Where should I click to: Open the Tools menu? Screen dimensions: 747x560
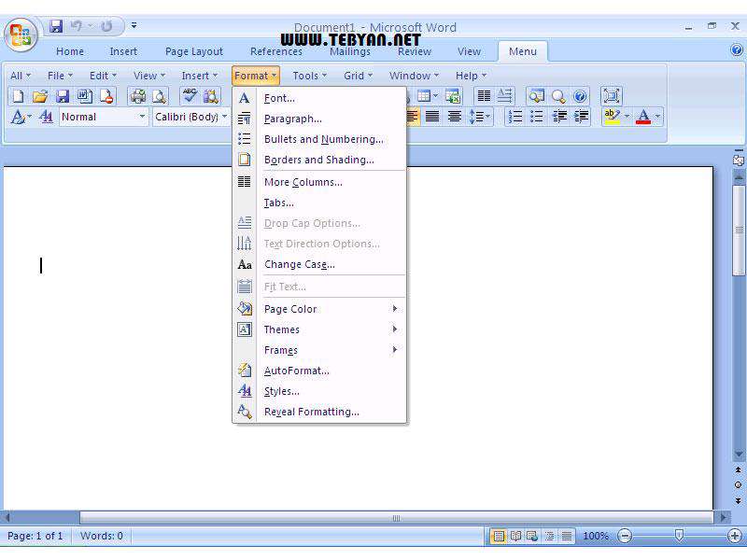pos(306,75)
